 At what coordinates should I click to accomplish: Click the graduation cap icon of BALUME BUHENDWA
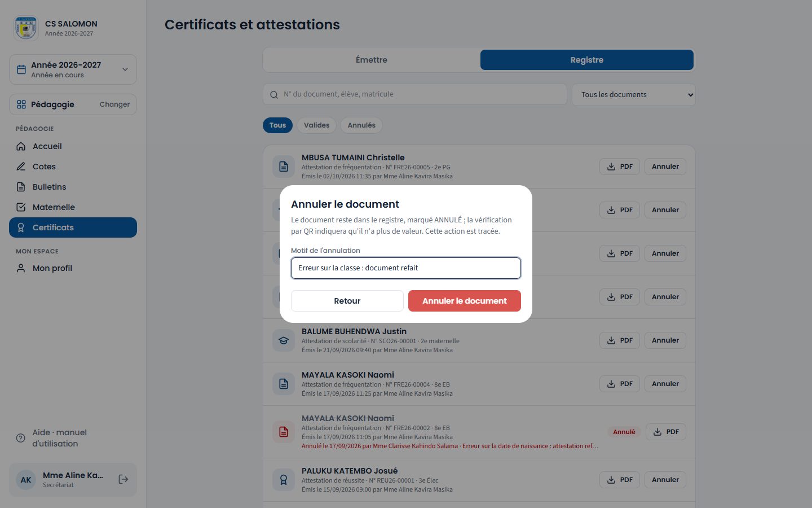tap(284, 340)
